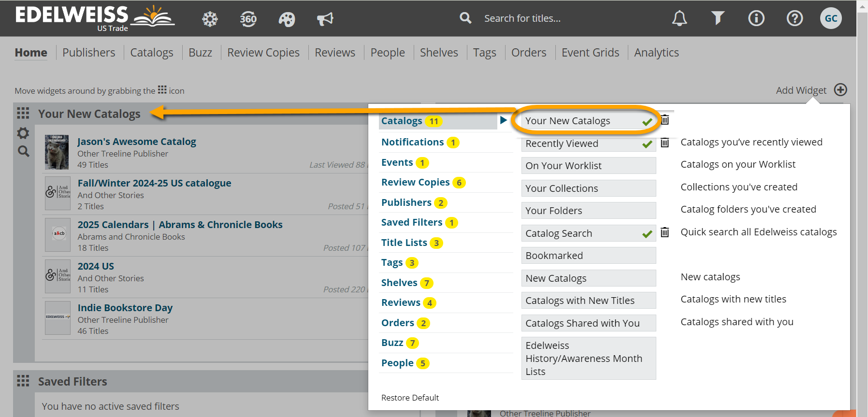Enable Catalogs Shared with You widget

pyautogui.click(x=588, y=323)
